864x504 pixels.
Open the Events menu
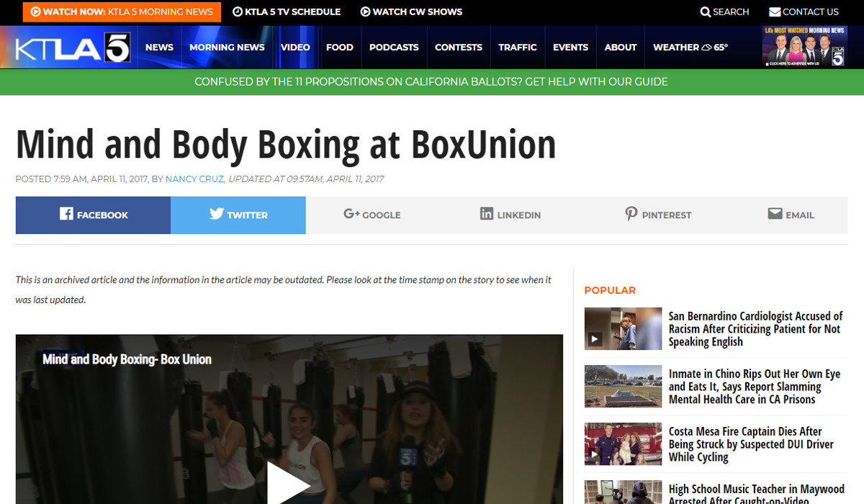[571, 48]
